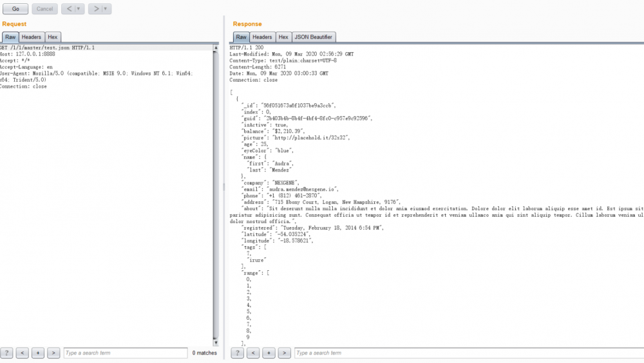
Task: Go forward to next request in history
Action: (96, 8)
